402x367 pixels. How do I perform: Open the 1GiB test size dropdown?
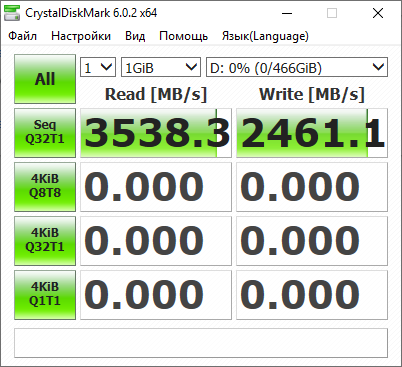point(161,67)
